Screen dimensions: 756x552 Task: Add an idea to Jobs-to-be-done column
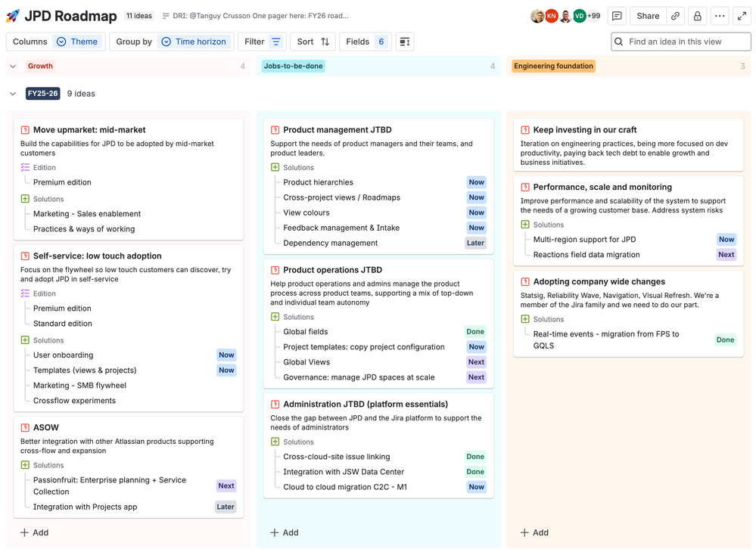pyautogui.click(x=285, y=533)
